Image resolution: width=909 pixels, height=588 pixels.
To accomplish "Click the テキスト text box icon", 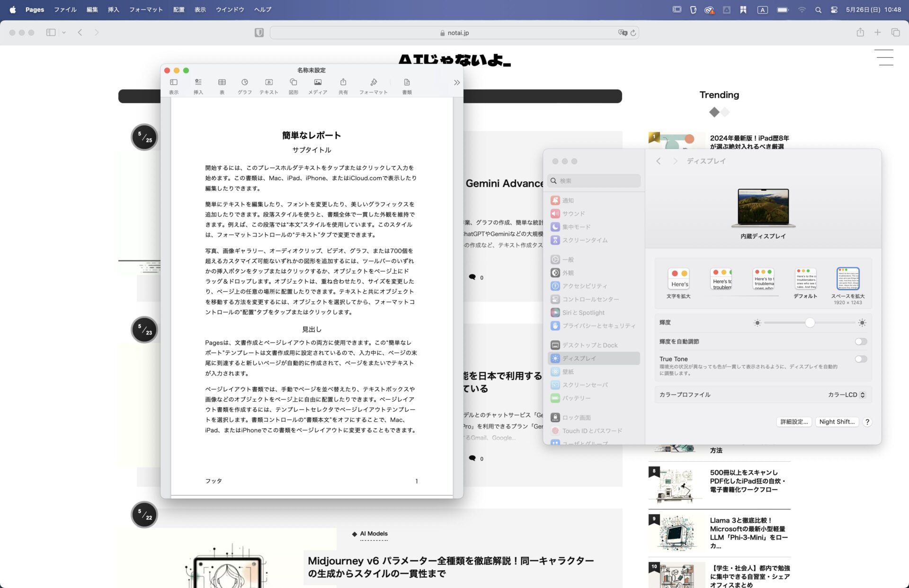I will click(x=268, y=83).
